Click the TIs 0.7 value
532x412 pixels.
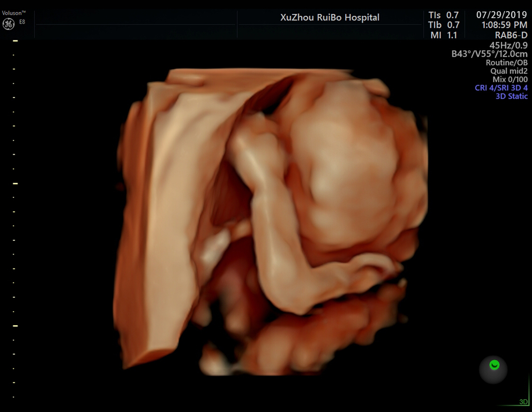click(x=443, y=15)
